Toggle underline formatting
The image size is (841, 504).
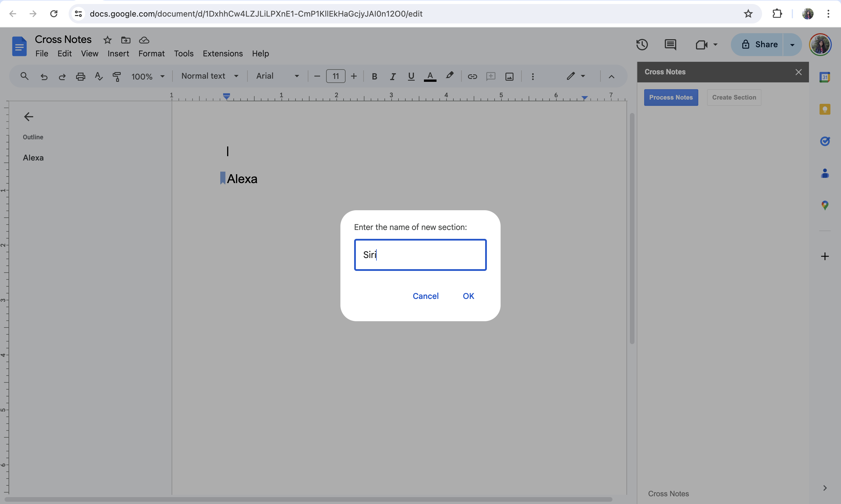click(x=411, y=76)
